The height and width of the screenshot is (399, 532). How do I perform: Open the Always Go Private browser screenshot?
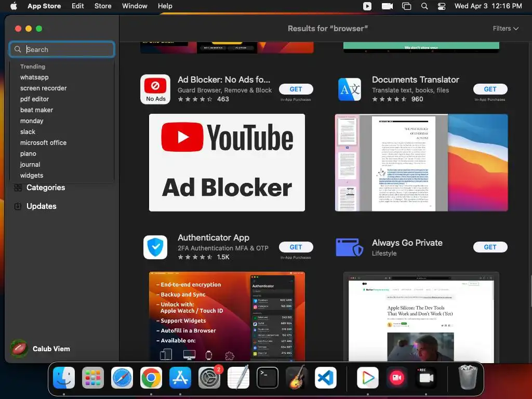421,317
